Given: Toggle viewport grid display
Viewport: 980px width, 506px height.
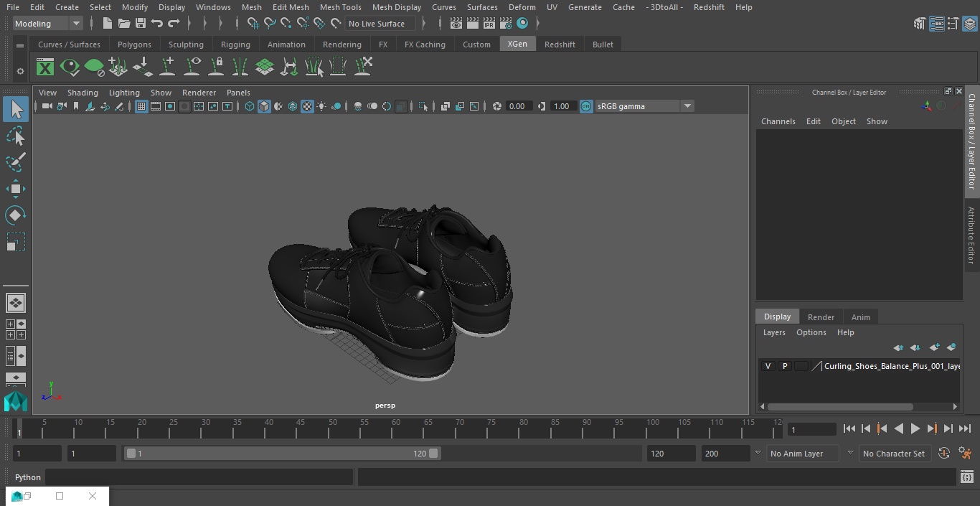Looking at the screenshot, I should coord(141,106).
